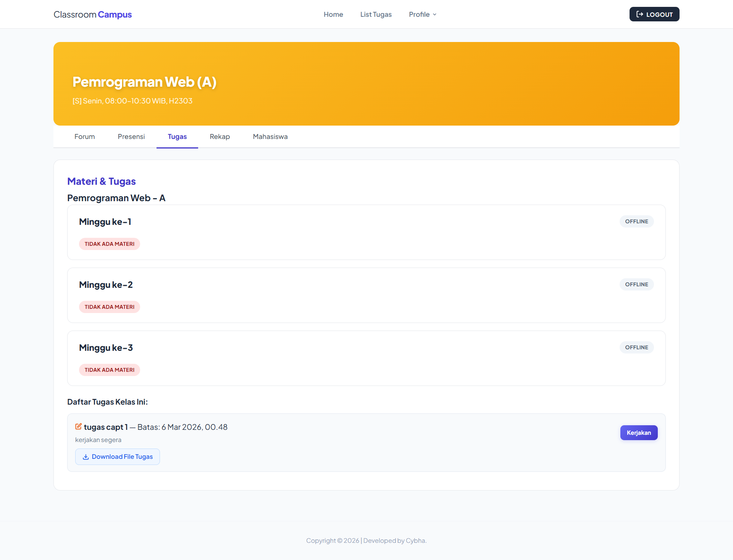Click the Pemrograman Web - A subheading

(116, 198)
